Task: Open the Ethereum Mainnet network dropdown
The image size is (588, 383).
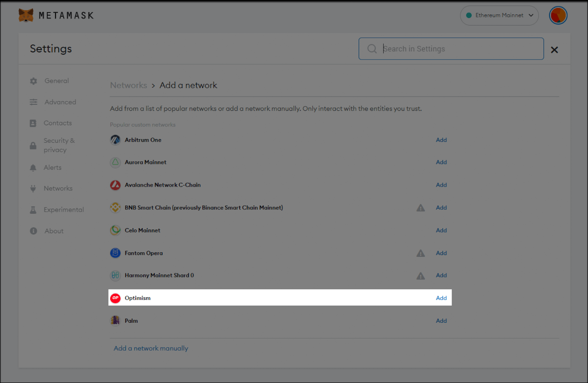Action: pos(499,15)
